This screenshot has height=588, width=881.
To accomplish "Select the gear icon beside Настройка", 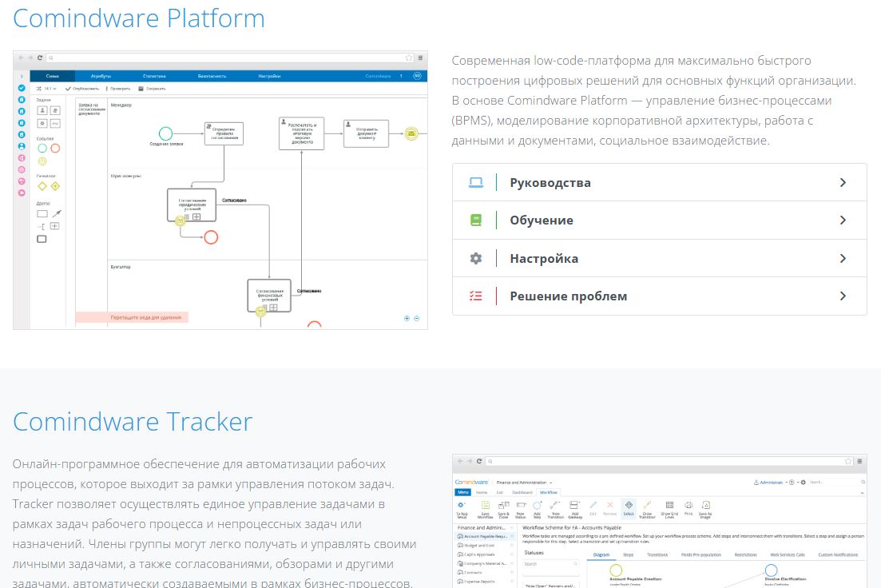I will coord(476,258).
